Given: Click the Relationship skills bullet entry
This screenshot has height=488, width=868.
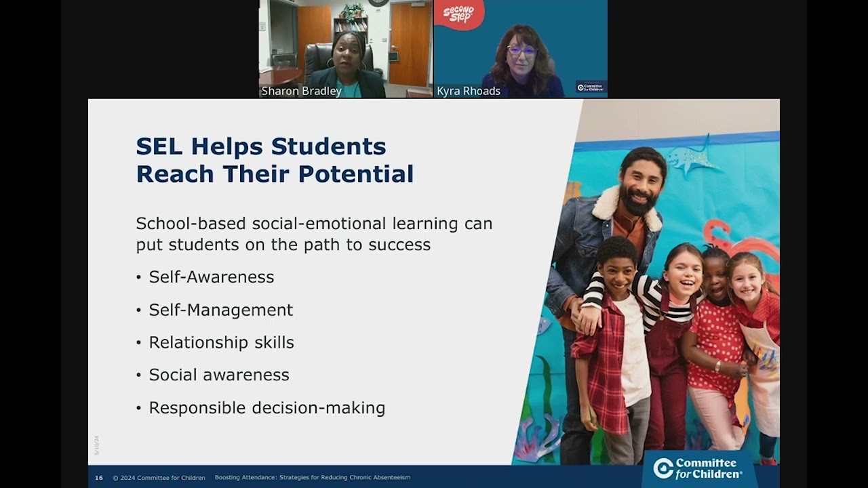Looking at the screenshot, I should (220, 342).
